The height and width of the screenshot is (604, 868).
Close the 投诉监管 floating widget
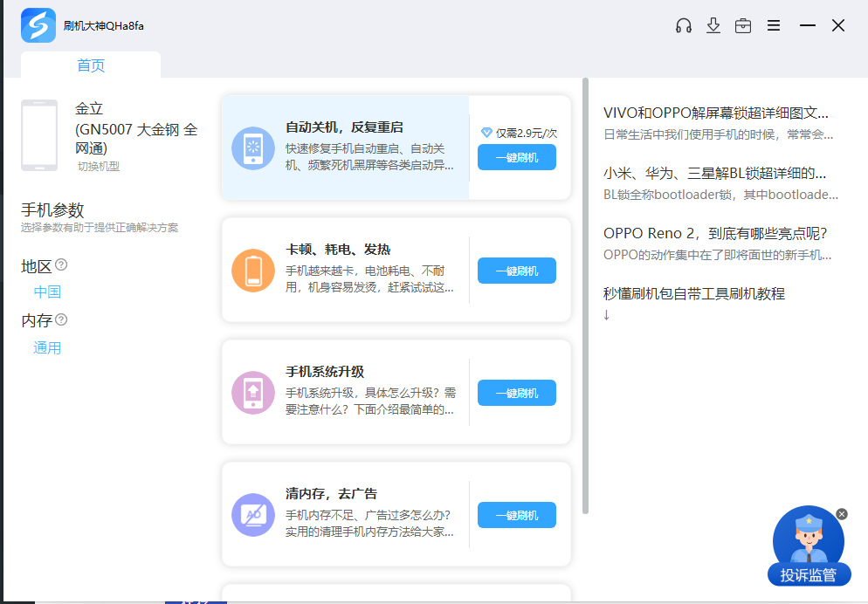(x=842, y=514)
